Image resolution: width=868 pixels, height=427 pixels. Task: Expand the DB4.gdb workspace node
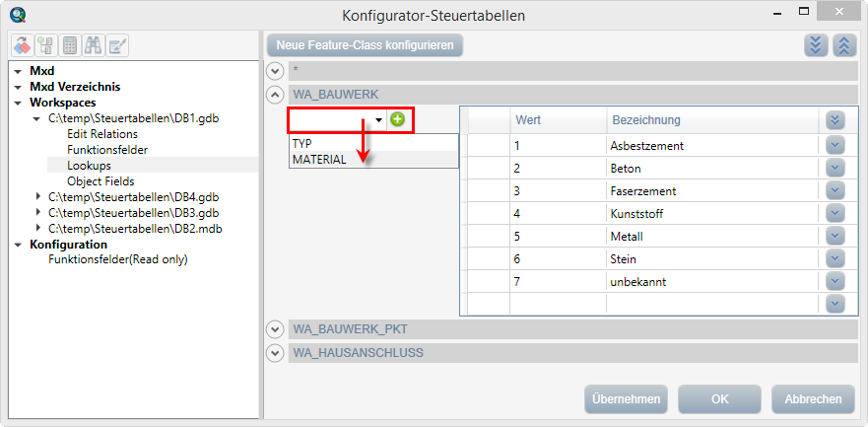pyautogui.click(x=37, y=196)
